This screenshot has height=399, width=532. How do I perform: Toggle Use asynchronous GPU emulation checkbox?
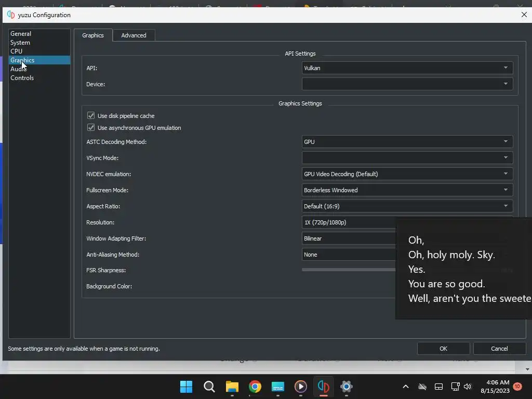pos(91,128)
